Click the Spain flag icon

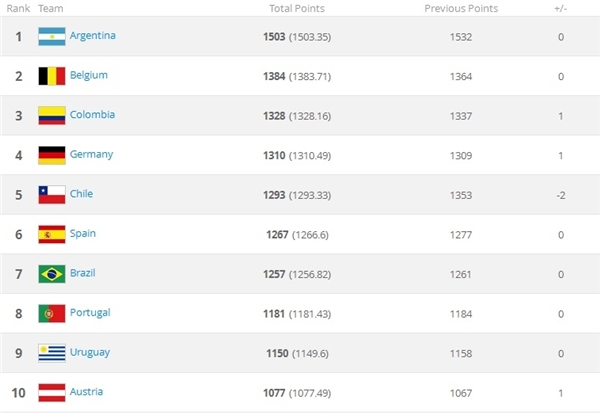point(52,234)
